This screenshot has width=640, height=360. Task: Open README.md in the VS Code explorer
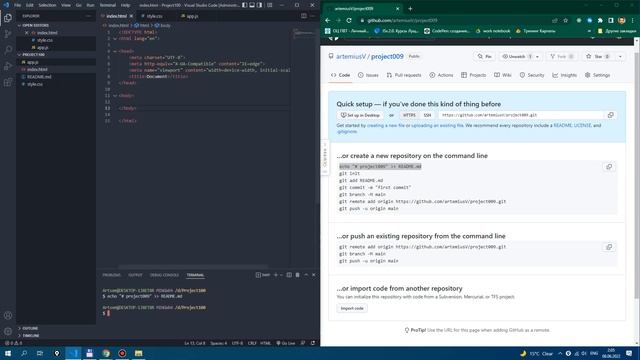point(39,77)
